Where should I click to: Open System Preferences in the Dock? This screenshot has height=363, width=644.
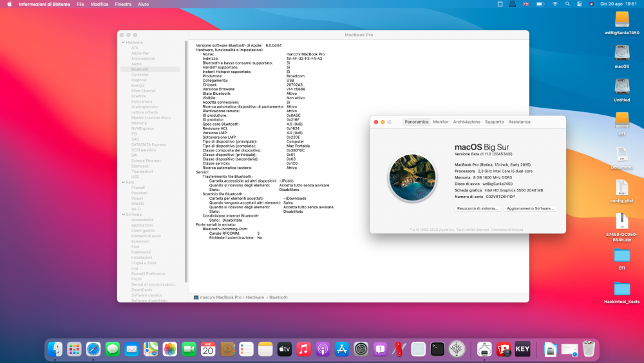click(x=361, y=349)
